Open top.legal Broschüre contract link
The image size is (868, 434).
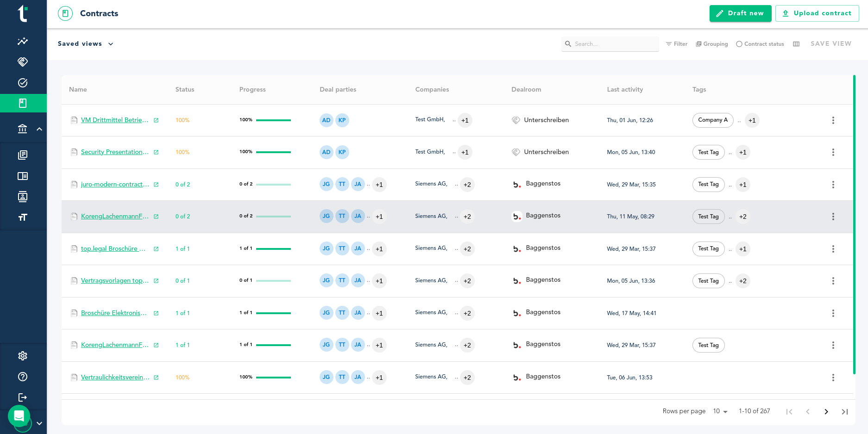[x=113, y=248]
